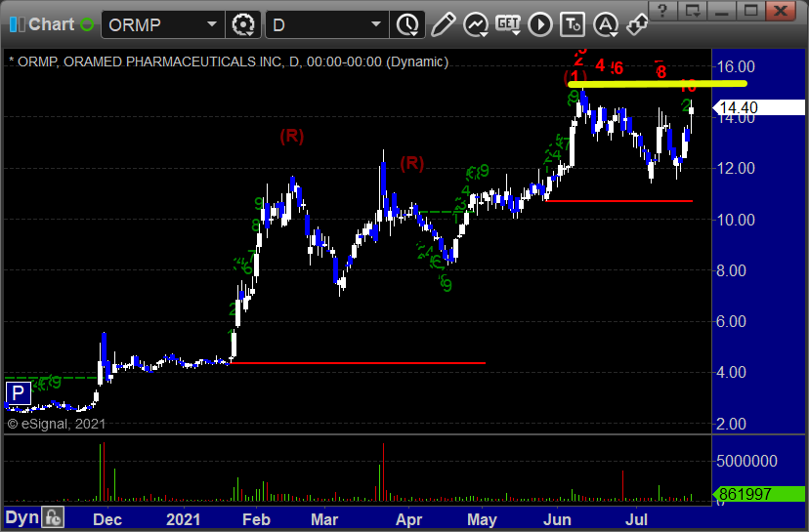Viewport: 809px width, 532px height.
Task: Click the 2.00 price axis label
Action: click(x=731, y=424)
